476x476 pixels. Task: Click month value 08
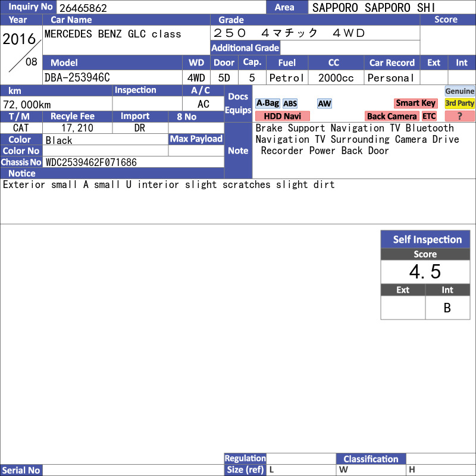(32, 62)
